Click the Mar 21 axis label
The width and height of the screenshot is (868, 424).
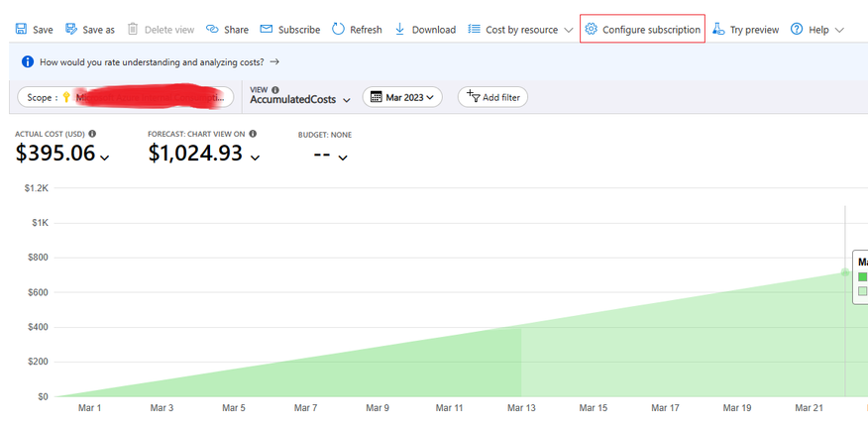pos(810,408)
